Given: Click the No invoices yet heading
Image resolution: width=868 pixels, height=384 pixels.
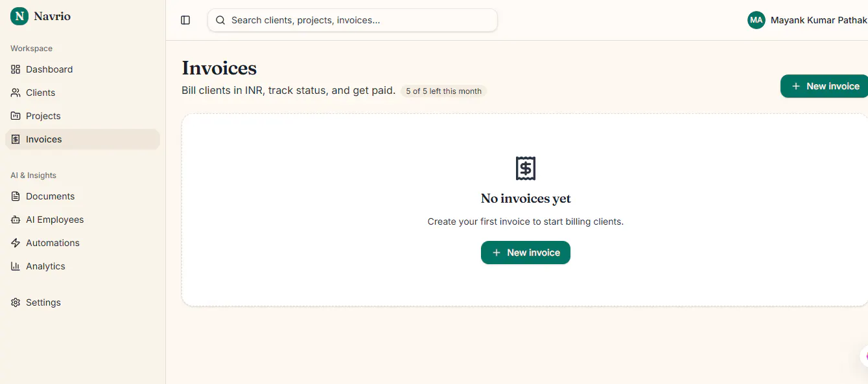Looking at the screenshot, I should (x=526, y=199).
